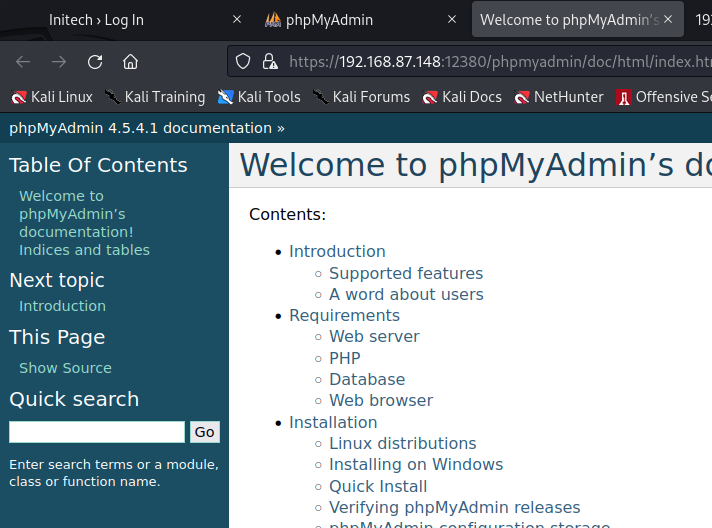This screenshot has width=712, height=528.
Task: Close the Initech Log In tab
Action: point(237,19)
